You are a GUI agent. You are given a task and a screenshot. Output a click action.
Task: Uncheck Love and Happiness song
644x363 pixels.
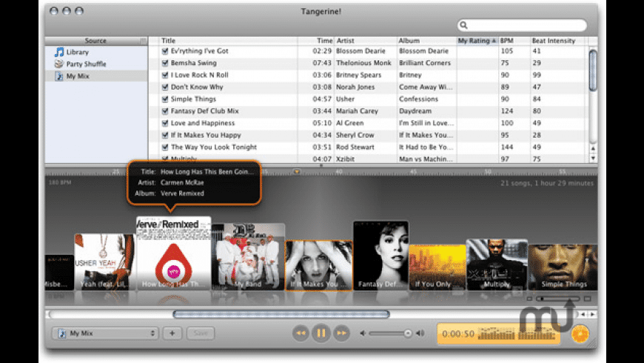pyautogui.click(x=164, y=123)
